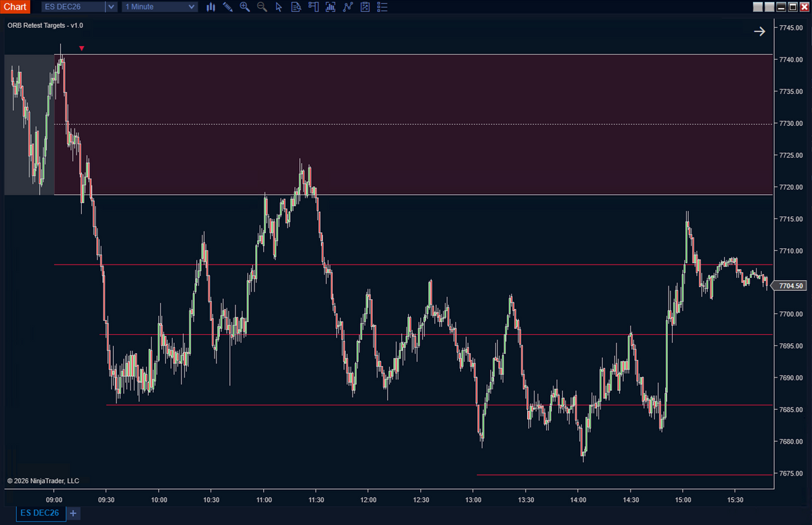Maximize the chart window

coord(792,7)
